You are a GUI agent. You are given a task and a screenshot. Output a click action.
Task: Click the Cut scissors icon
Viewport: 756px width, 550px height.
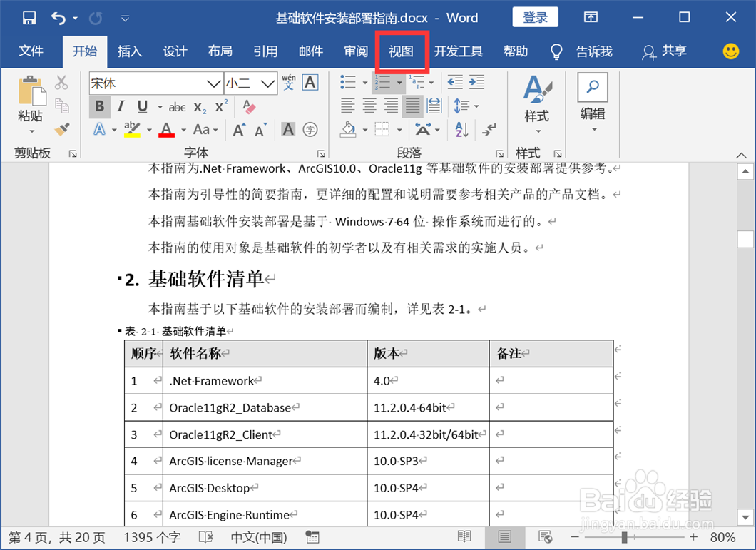[x=61, y=83]
